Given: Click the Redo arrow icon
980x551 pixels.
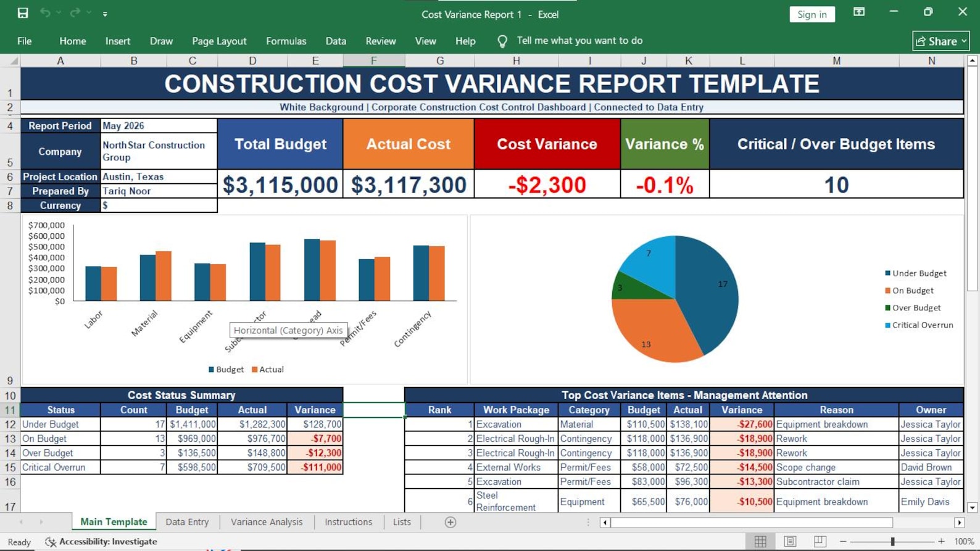Looking at the screenshot, I should 75,13.
